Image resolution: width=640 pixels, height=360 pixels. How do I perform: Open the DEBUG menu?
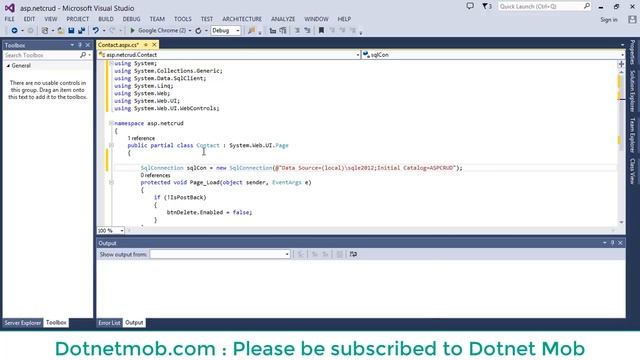131,19
